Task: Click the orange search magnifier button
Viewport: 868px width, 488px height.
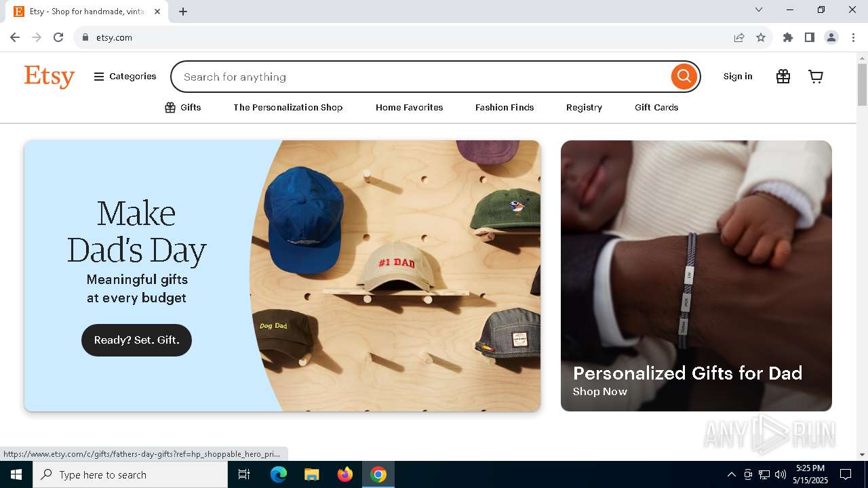Action: click(x=684, y=77)
